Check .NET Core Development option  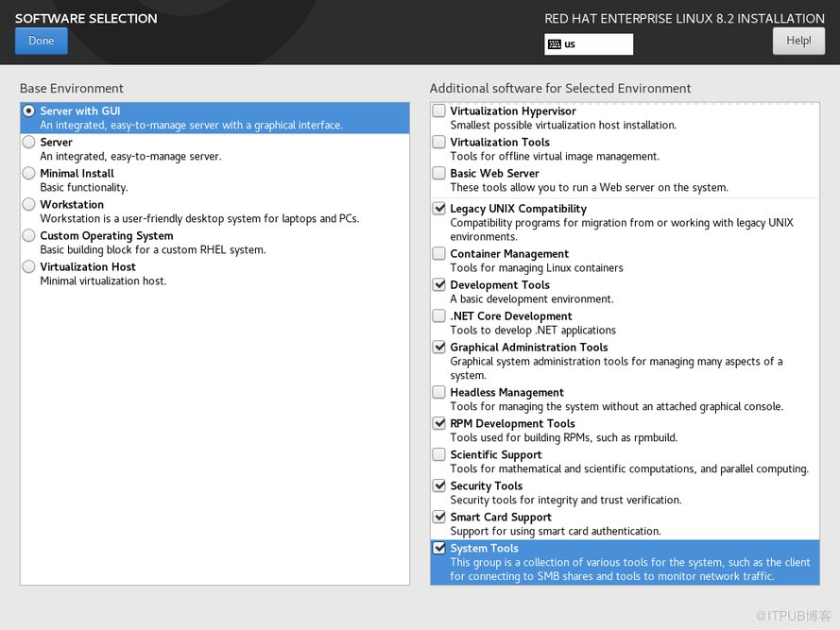click(439, 316)
